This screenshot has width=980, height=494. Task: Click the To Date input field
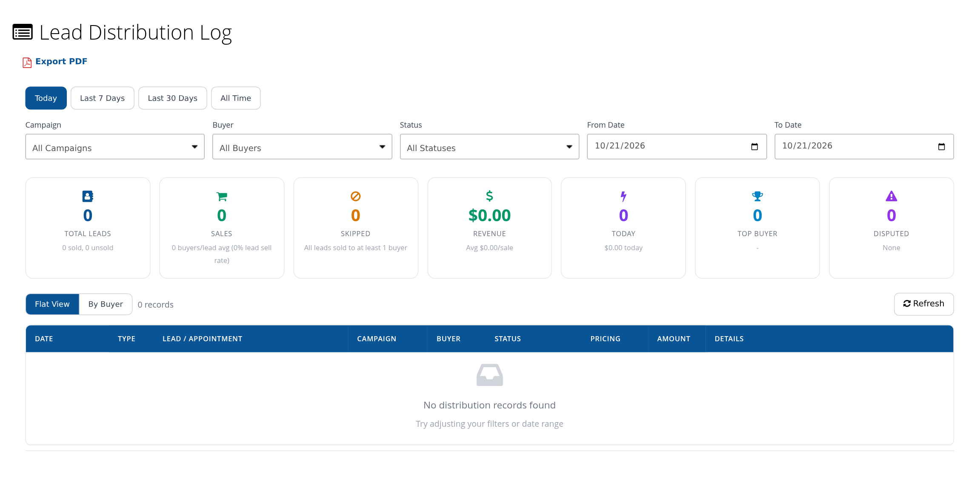click(864, 147)
